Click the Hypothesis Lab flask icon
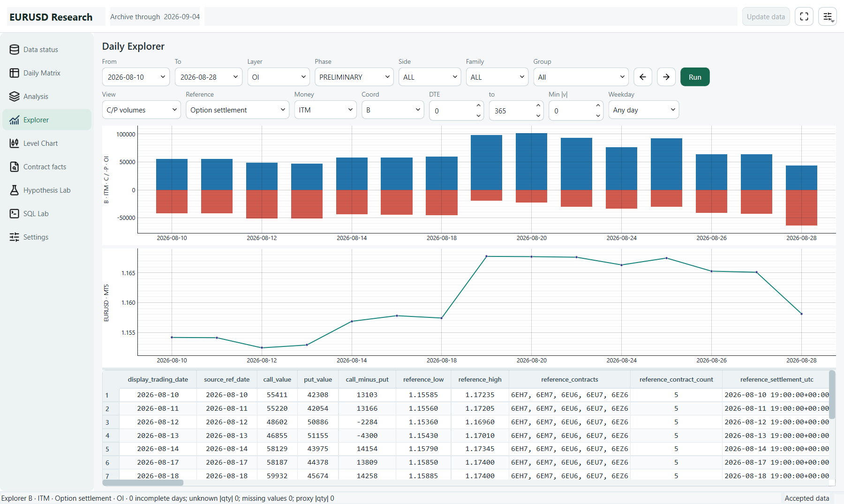Viewport: 844px width, 504px height. click(15, 190)
